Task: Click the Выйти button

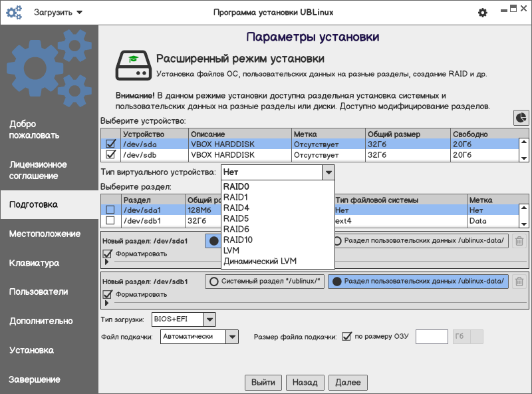Action: 263,383
